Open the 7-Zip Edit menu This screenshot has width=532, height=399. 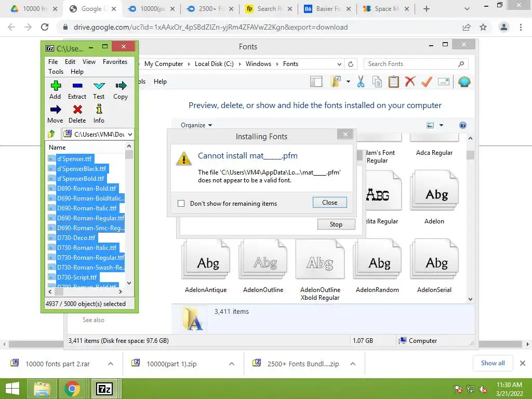coord(70,62)
